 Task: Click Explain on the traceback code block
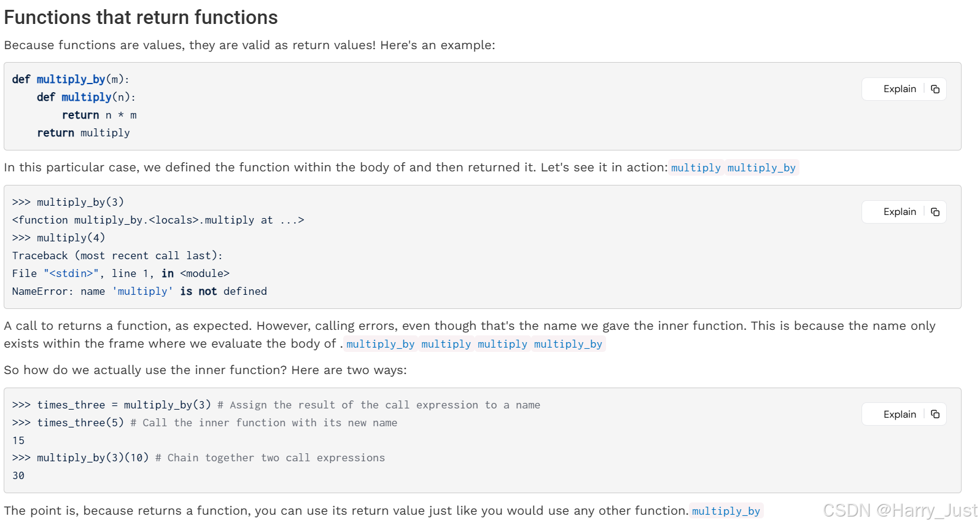900,212
